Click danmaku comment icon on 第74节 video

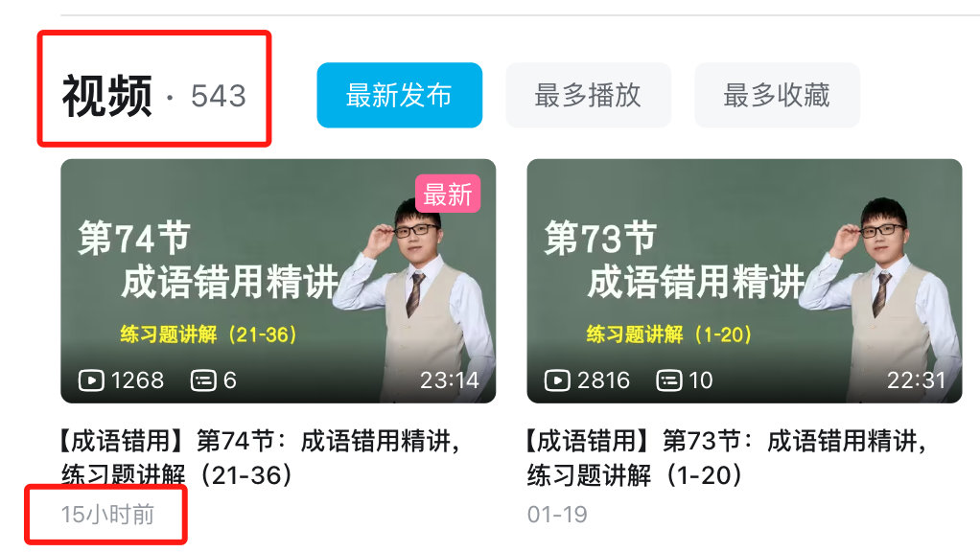pyautogui.click(x=203, y=380)
